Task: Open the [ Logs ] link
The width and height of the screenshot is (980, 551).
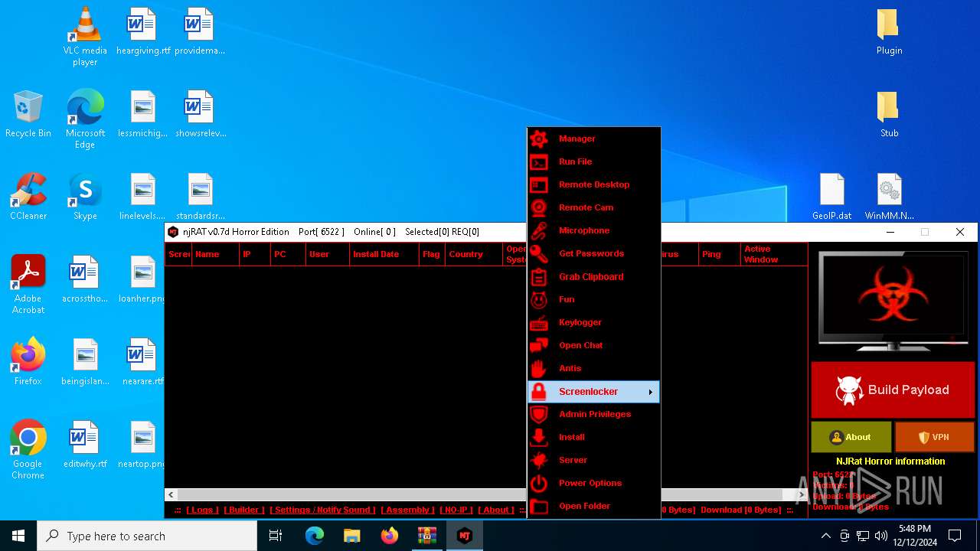Action: coord(202,510)
